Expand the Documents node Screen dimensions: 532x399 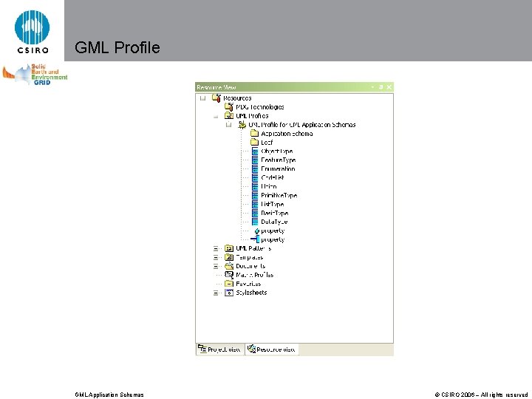coord(216,266)
